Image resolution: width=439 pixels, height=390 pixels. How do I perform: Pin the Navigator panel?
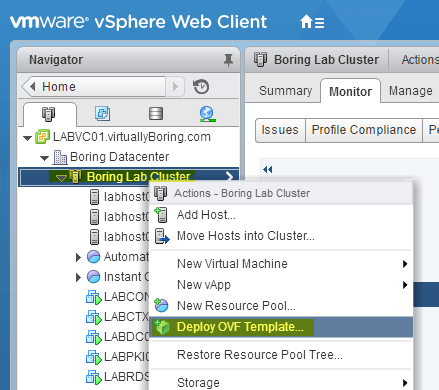(x=228, y=60)
